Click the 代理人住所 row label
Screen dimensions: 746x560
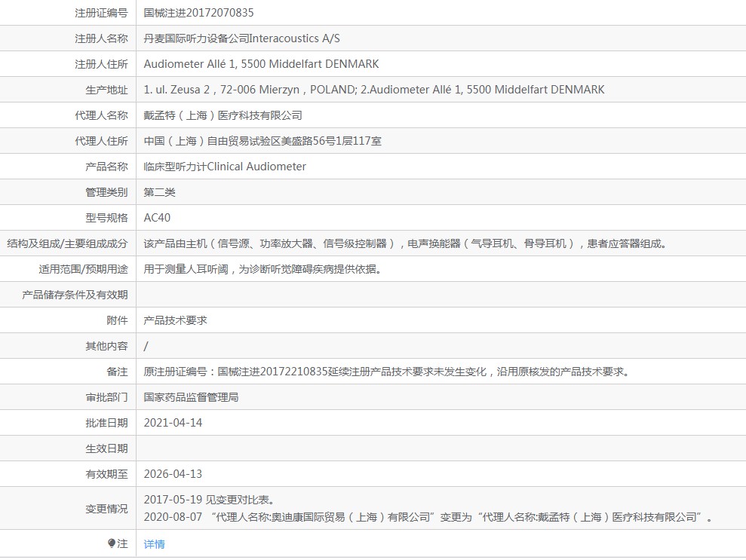pos(101,141)
